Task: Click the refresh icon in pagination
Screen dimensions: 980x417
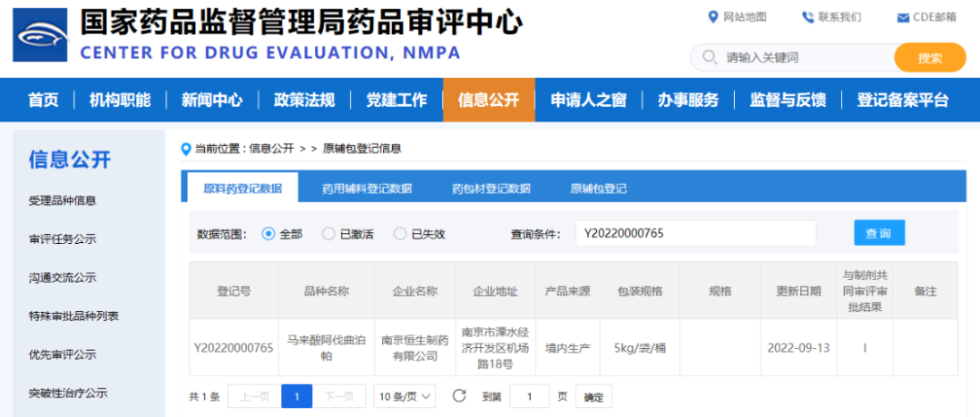Action: coord(459,396)
